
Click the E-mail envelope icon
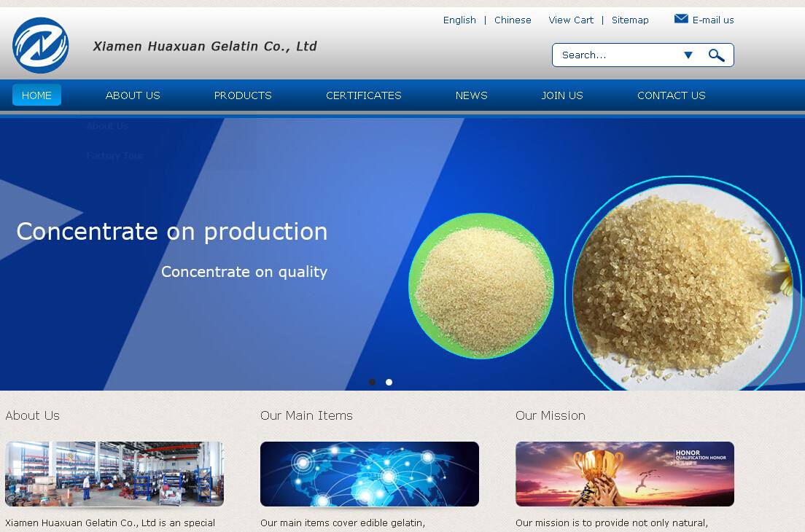pos(681,19)
